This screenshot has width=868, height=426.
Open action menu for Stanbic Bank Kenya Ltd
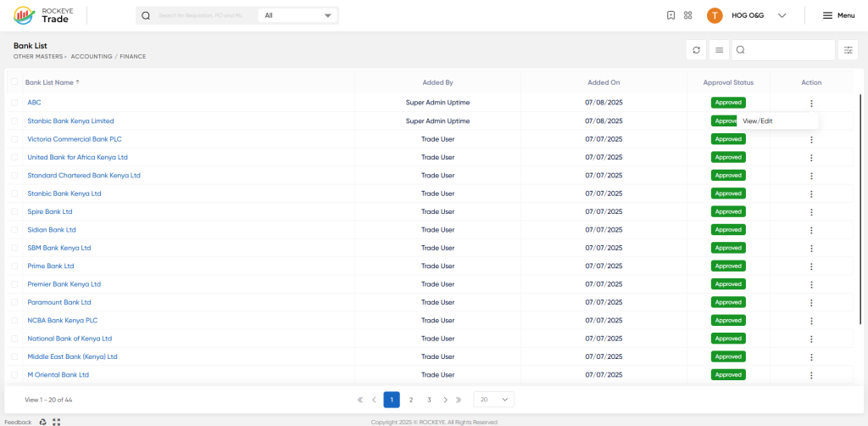[811, 193]
